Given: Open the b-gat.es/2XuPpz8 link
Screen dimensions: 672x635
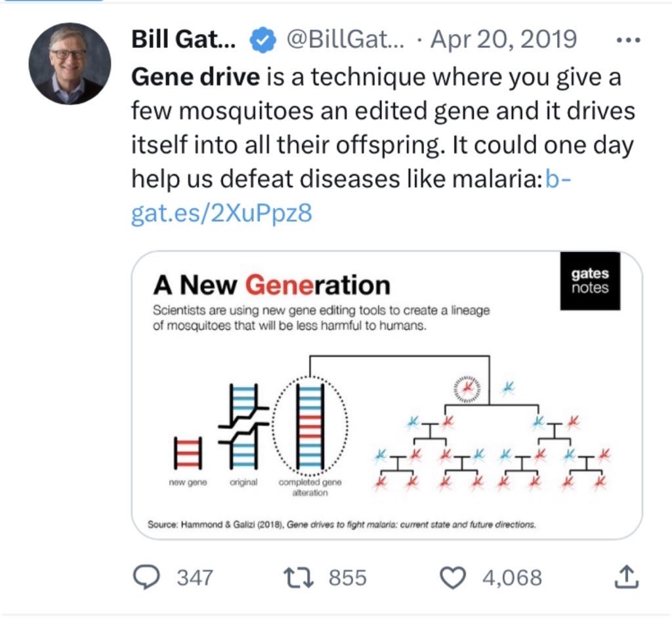Looking at the screenshot, I should click(220, 214).
